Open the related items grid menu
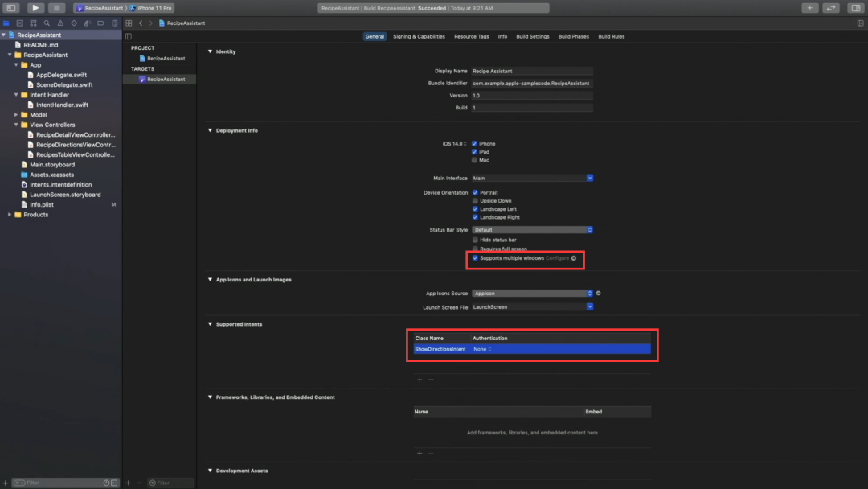 pyautogui.click(x=129, y=23)
